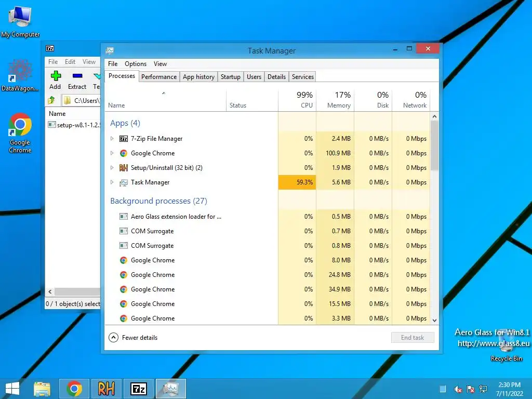The height and width of the screenshot is (399, 532).
Task: Select the Processes tab
Action: coord(122,76)
